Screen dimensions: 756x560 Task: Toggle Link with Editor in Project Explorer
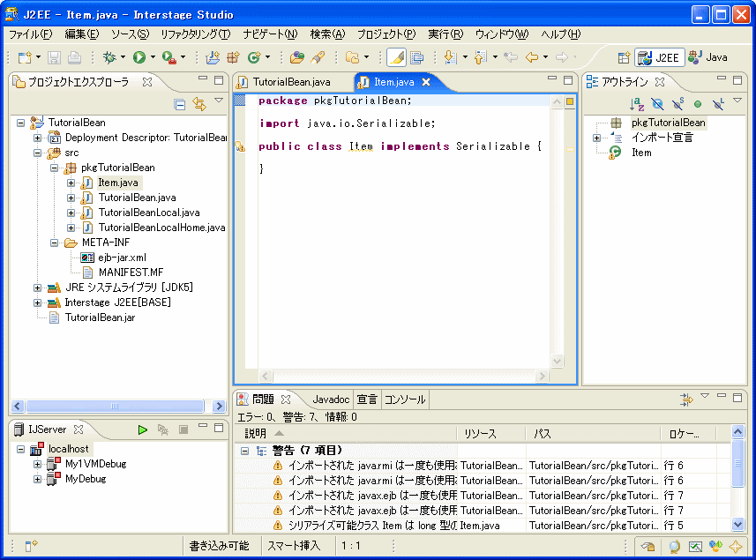[x=199, y=104]
